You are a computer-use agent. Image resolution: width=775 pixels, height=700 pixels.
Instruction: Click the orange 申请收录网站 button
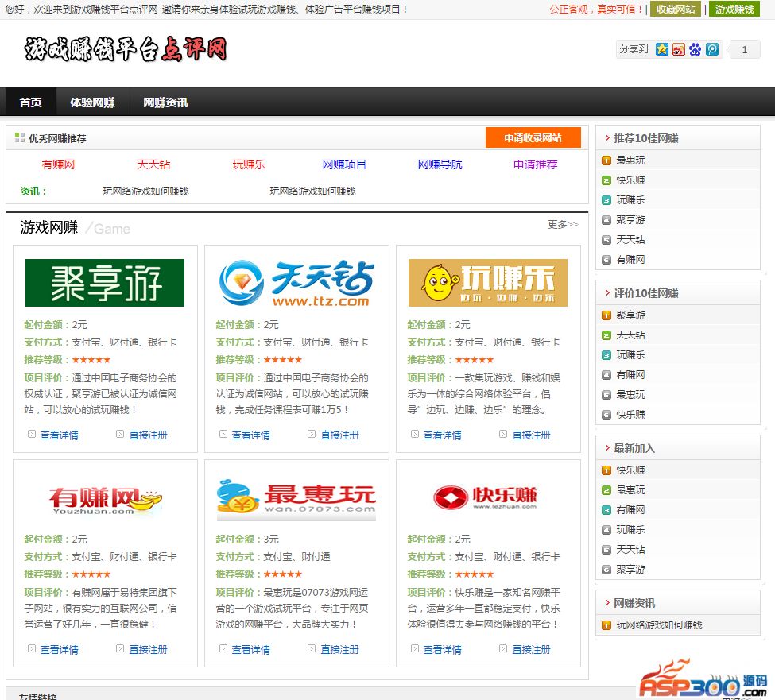(x=533, y=137)
